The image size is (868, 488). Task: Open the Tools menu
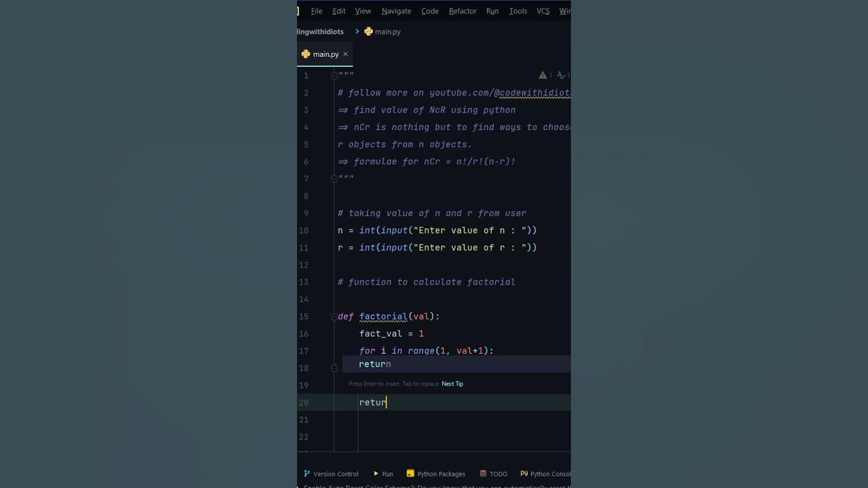[x=518, y=11]
